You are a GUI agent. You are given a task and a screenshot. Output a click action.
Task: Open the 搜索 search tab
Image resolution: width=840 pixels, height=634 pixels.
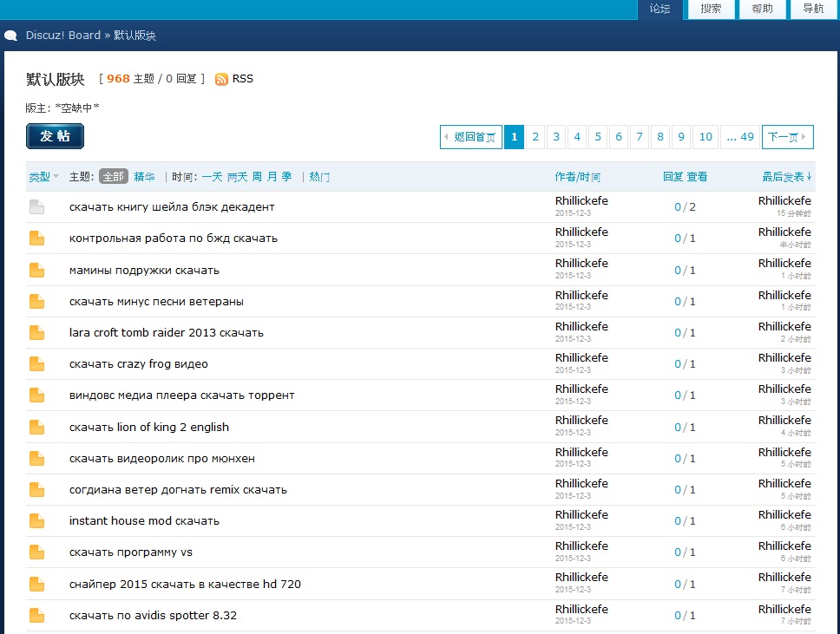click(x=711, y=9)
